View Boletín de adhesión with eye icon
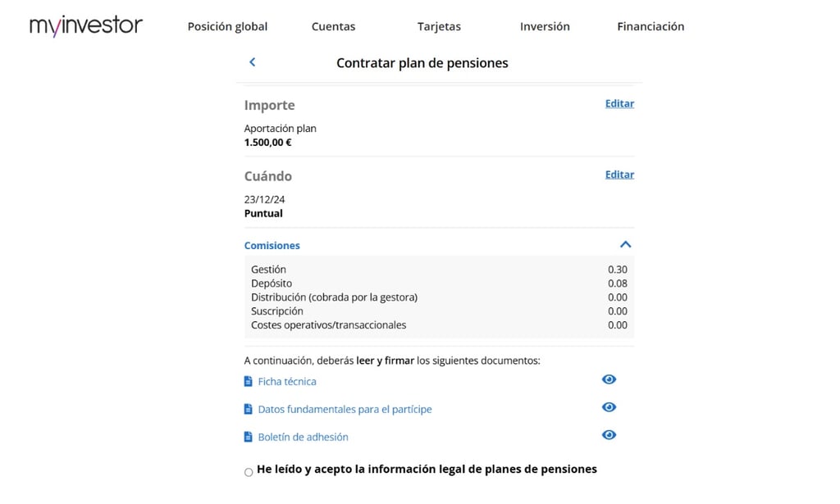Screen dimensions: 840x504 609,435
